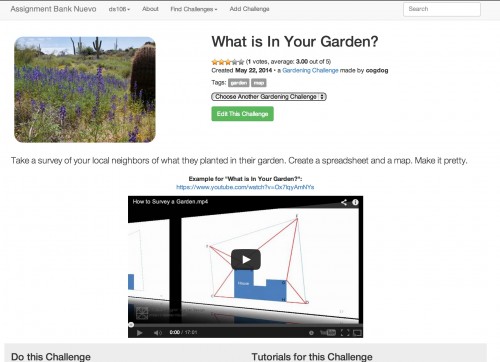Open video settings gear icon

(x=311, y=332)
